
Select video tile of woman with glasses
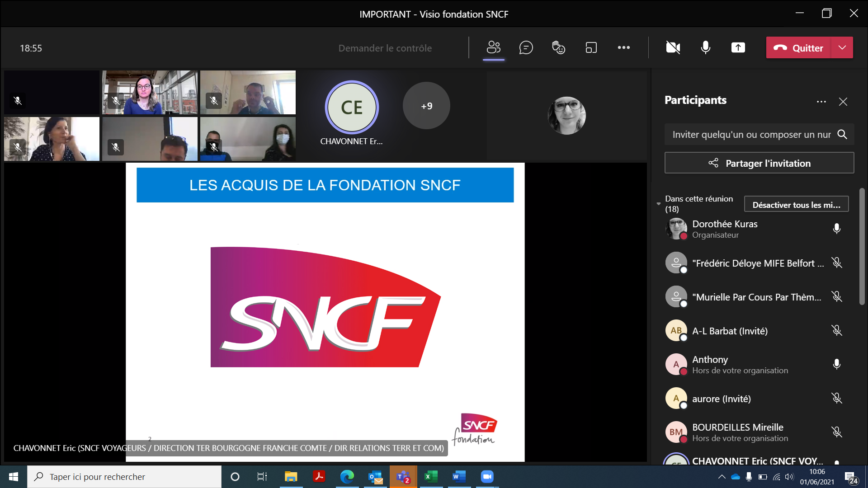150,92
